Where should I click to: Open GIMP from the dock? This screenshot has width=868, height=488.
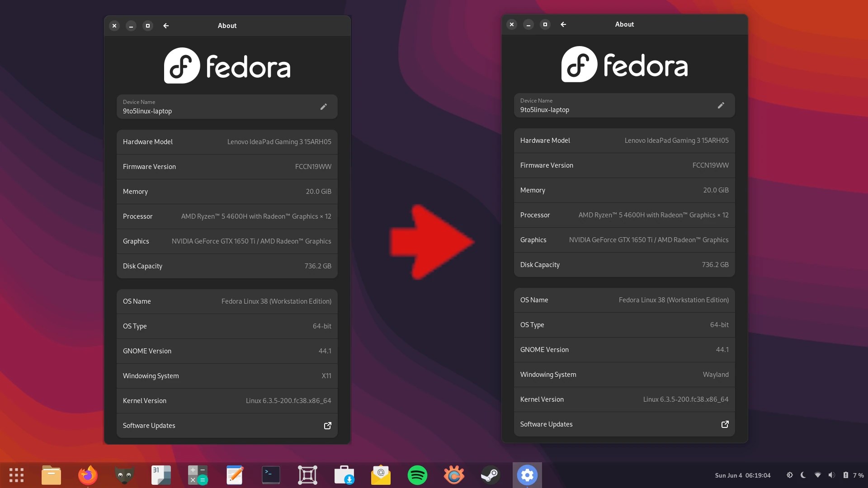[124, 475]
